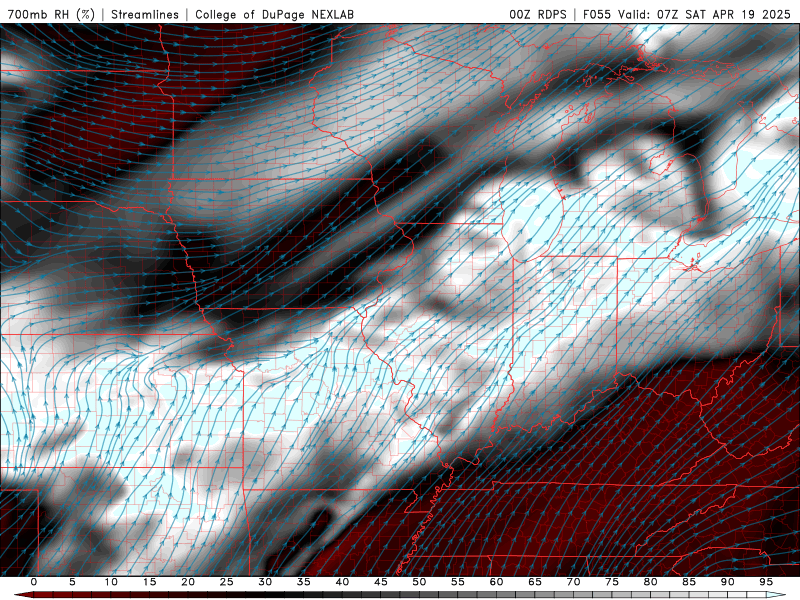
Task: Click the '00Z RDPS' model run label
Action: tap(538, 14)
